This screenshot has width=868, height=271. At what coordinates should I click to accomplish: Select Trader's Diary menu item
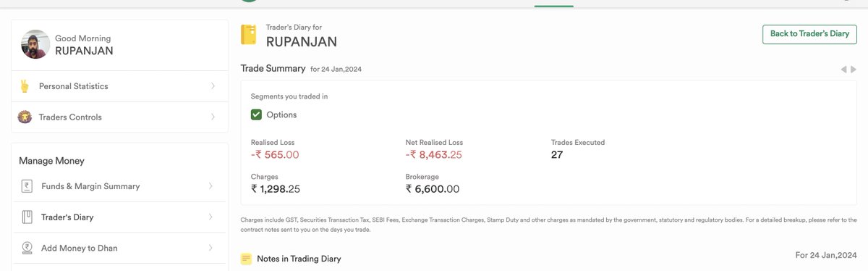click(119, 217)
